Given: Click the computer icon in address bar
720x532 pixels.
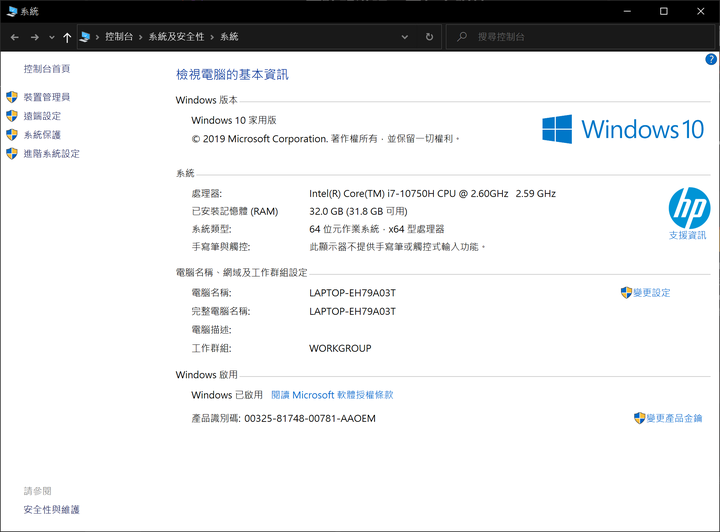Looking at the screenshot, I should [84, 37].
